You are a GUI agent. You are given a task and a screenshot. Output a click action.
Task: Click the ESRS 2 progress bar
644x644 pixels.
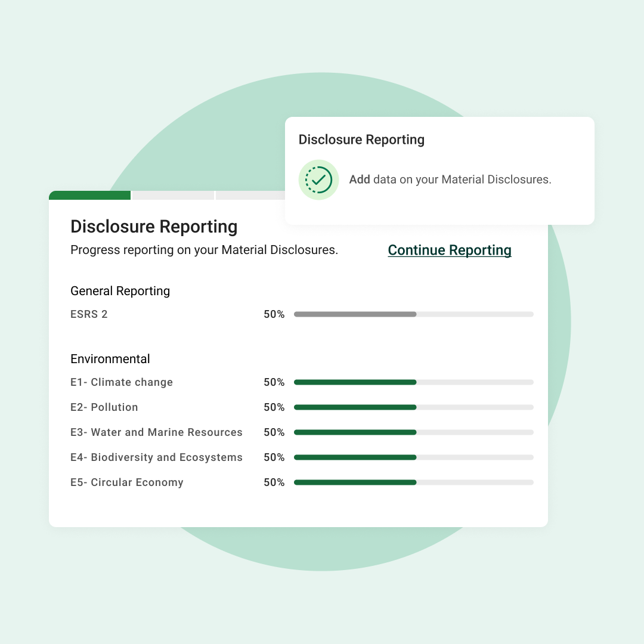pos(413,314)
